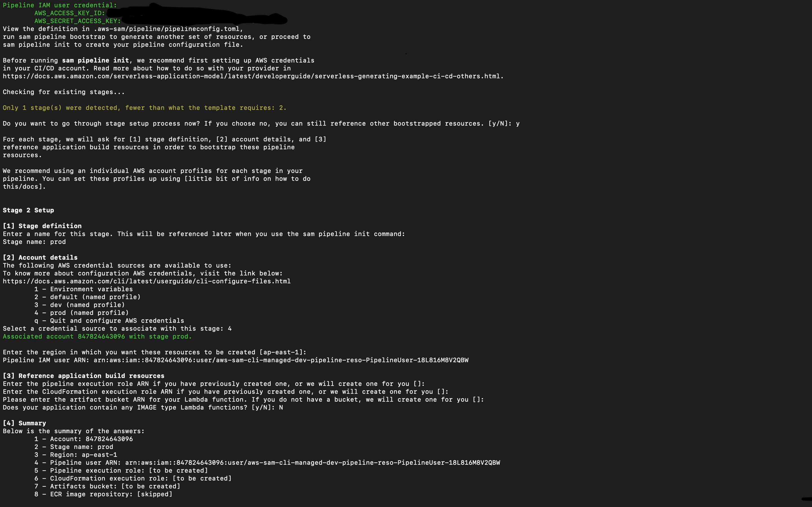
Task: Click 'Quit and configure AWS credentials' option
Action: (x=109, y=321)
